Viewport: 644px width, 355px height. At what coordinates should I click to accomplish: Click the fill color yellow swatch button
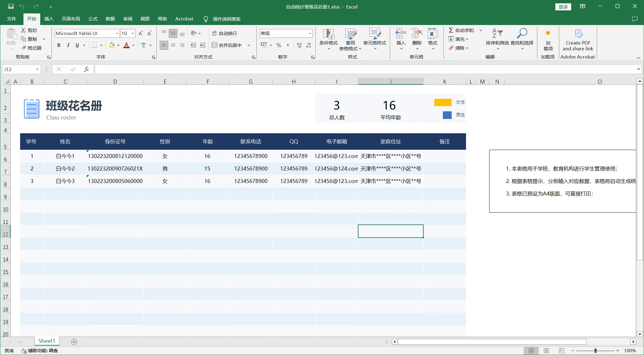(112, 45)
